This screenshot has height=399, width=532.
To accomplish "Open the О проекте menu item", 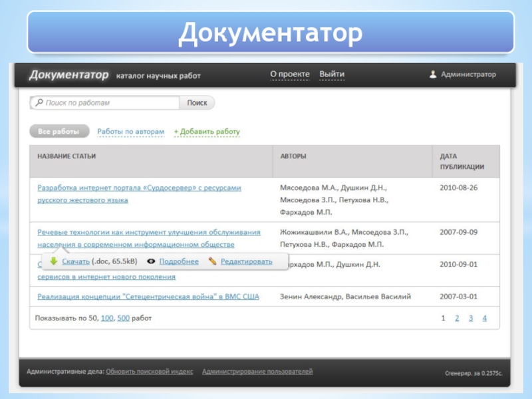I will coord(289,74).
